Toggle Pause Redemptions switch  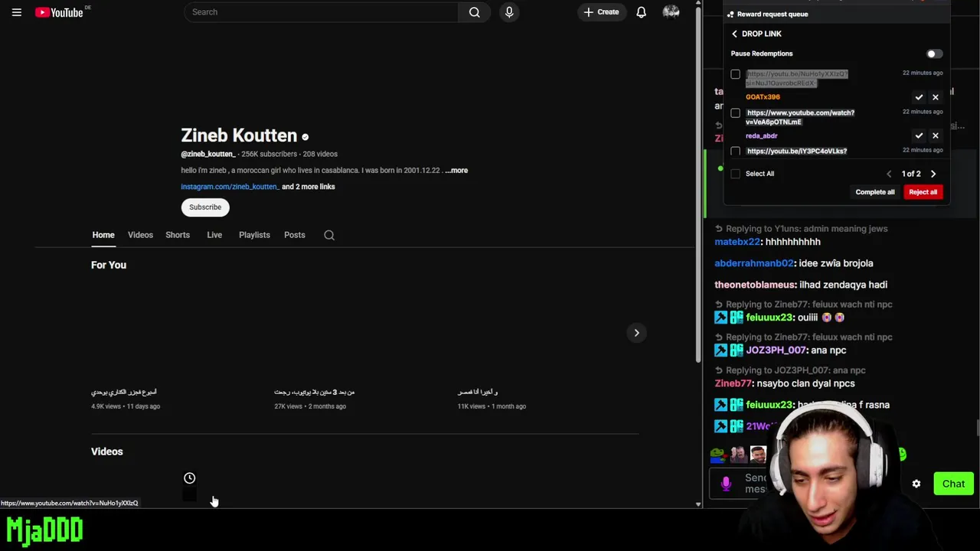pos(933,54)
